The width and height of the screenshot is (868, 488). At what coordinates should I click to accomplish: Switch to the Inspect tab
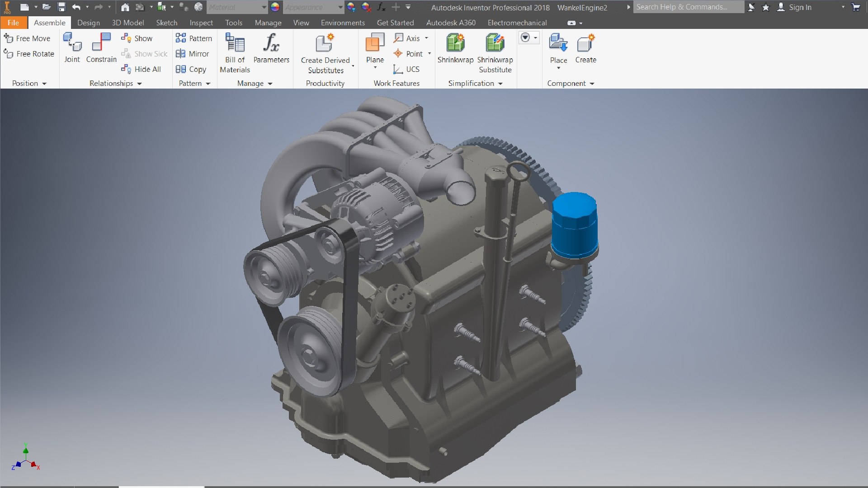pyautogui.click(x=201, y=23)
